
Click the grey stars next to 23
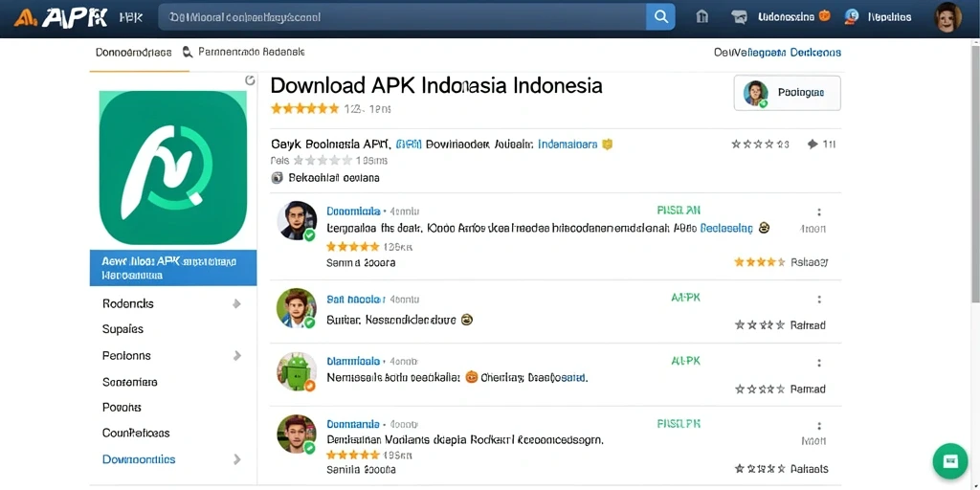(x=752, y=145)
